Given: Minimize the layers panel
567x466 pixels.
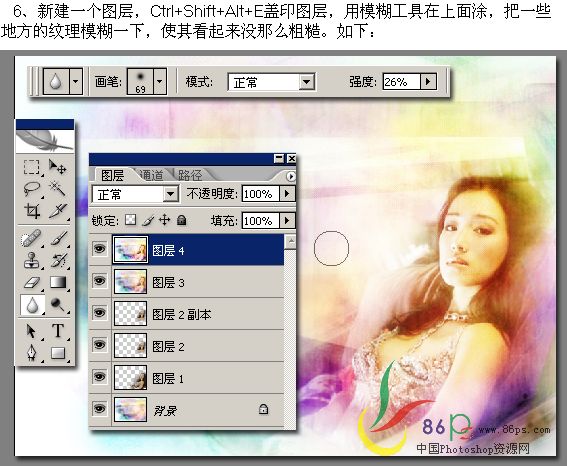Looking at the screenshot, I should coord(279,158).
